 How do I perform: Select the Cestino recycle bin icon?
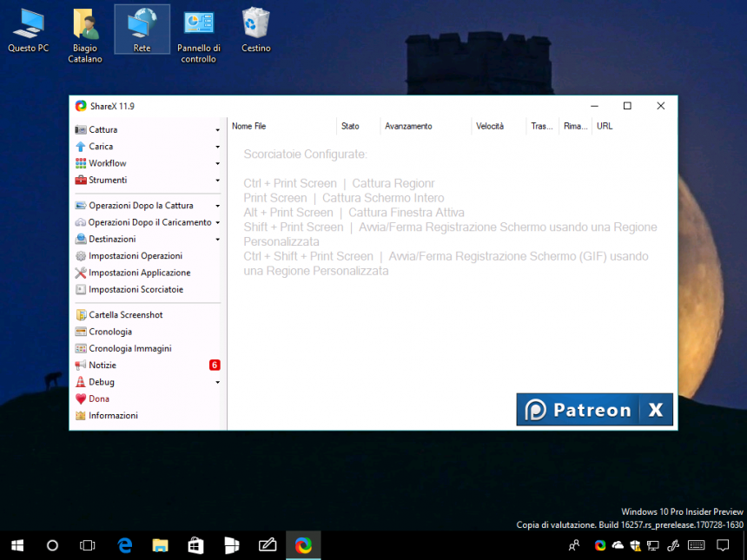(256, 30)
